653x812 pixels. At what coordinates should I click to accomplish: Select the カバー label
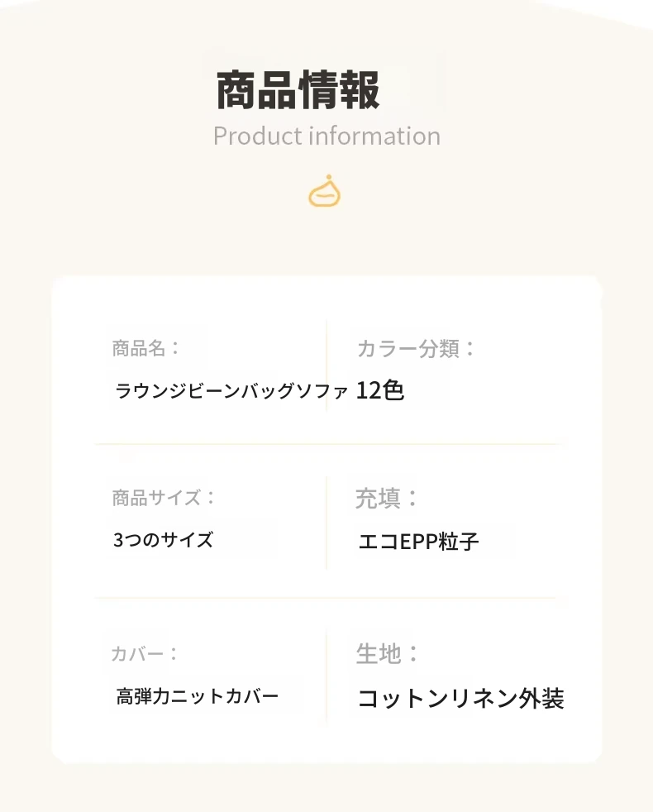(x=145, y=654)
